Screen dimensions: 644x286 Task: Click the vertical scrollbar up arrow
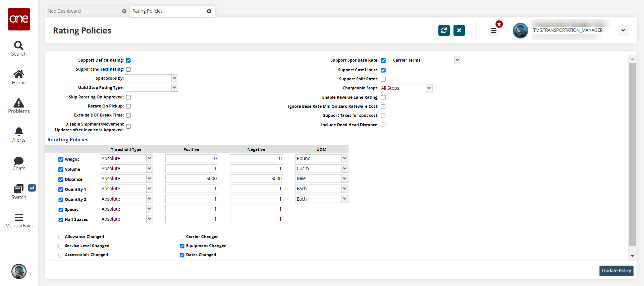632,59
